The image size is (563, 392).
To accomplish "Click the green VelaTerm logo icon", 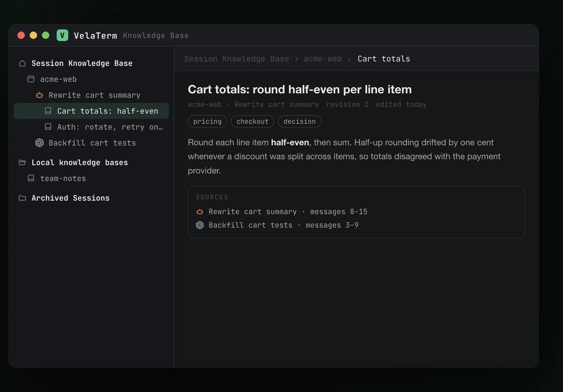I will point(62,35).
